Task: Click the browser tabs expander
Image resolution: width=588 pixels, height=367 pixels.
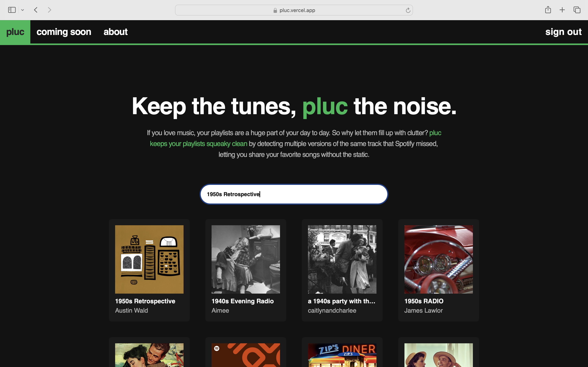Action: click(x=22, y=10)
